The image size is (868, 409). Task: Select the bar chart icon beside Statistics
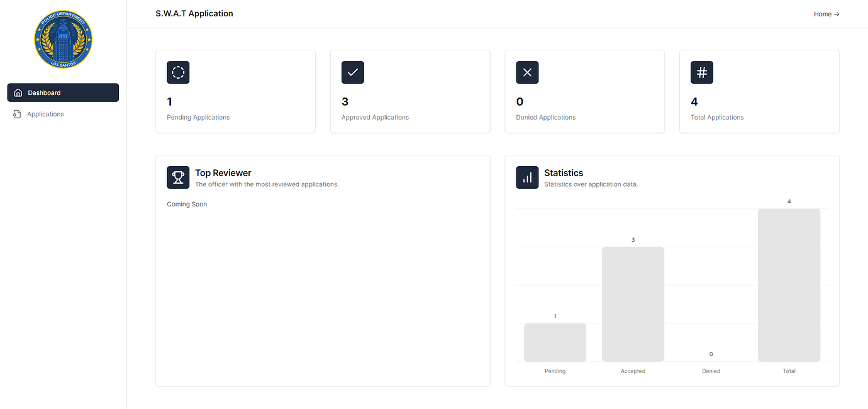[x=527, y=177]
